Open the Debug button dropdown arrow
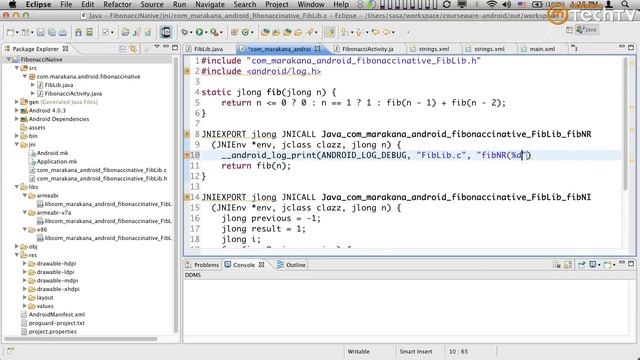 pyautogui.click(x=191, y=33)
